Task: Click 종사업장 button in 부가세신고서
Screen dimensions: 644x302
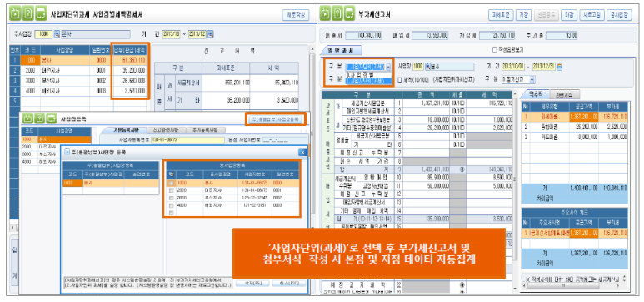Action: [619, 14]
